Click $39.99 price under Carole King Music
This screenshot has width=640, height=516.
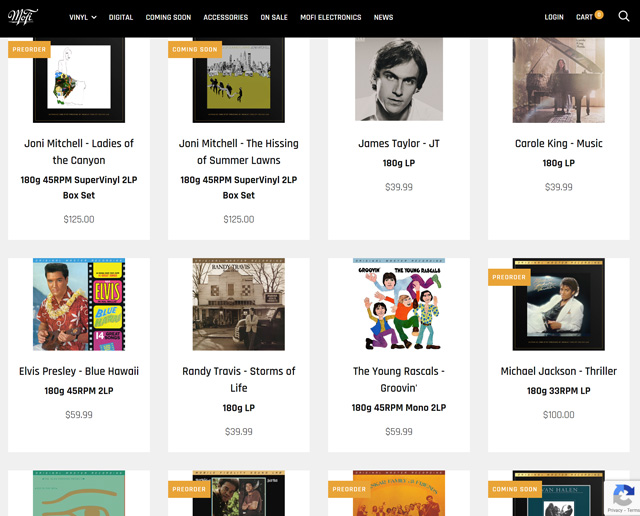[x=558, y=187]
